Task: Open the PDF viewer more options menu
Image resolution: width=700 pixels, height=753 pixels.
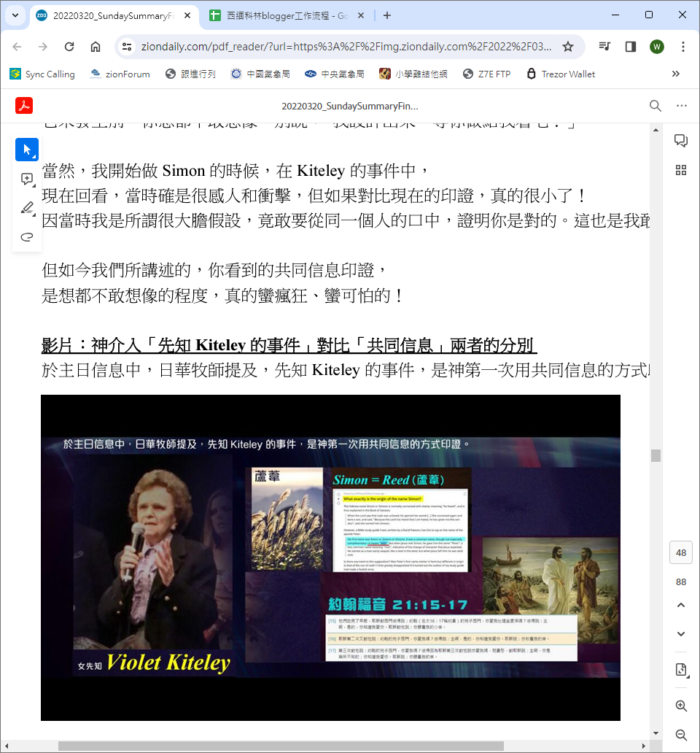Action: (681, 106)
